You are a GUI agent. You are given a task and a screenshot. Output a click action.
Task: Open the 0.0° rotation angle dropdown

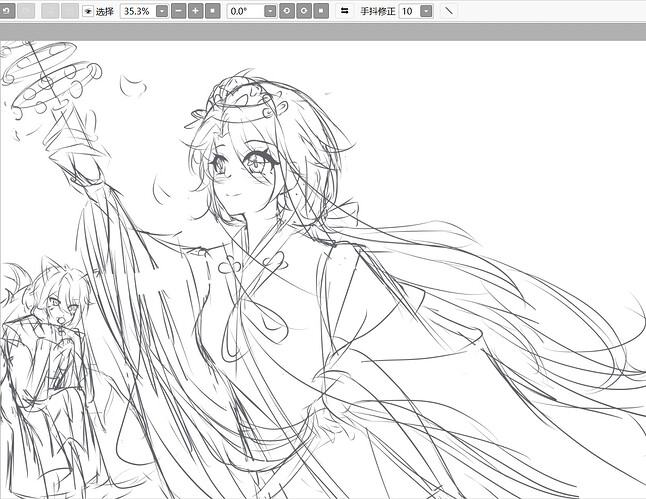click(x=270, y=11)
